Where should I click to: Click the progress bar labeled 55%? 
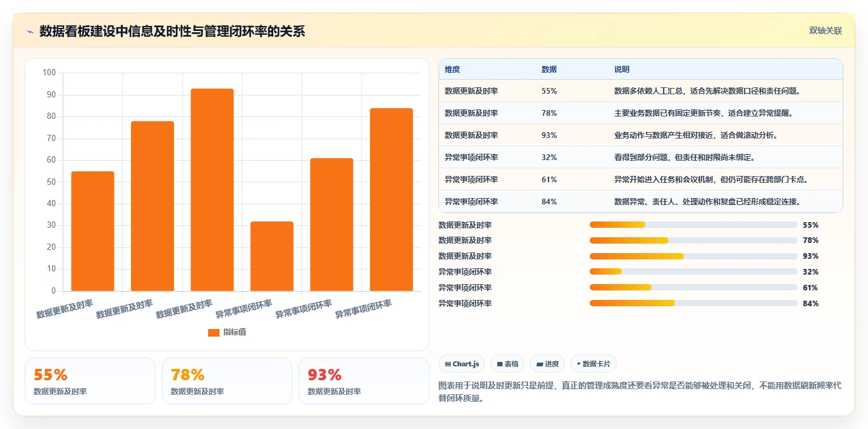pyautogui.click(x=693, y=225)
